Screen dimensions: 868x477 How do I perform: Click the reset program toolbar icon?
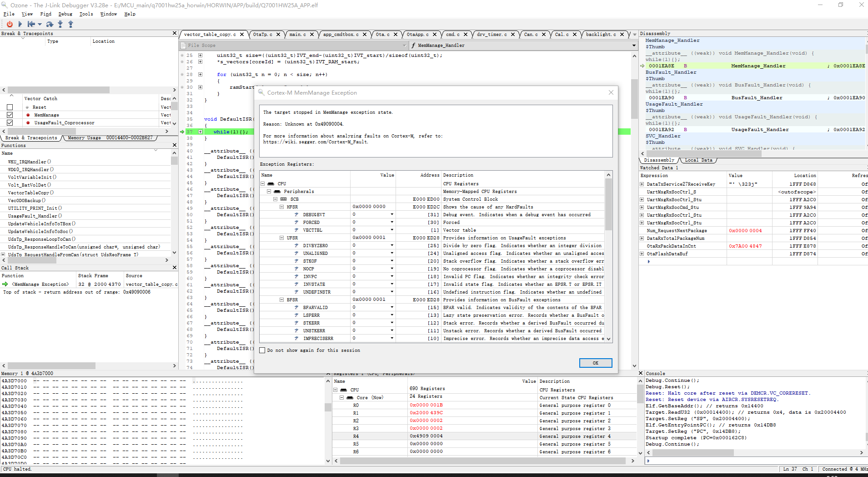(30, 24)
